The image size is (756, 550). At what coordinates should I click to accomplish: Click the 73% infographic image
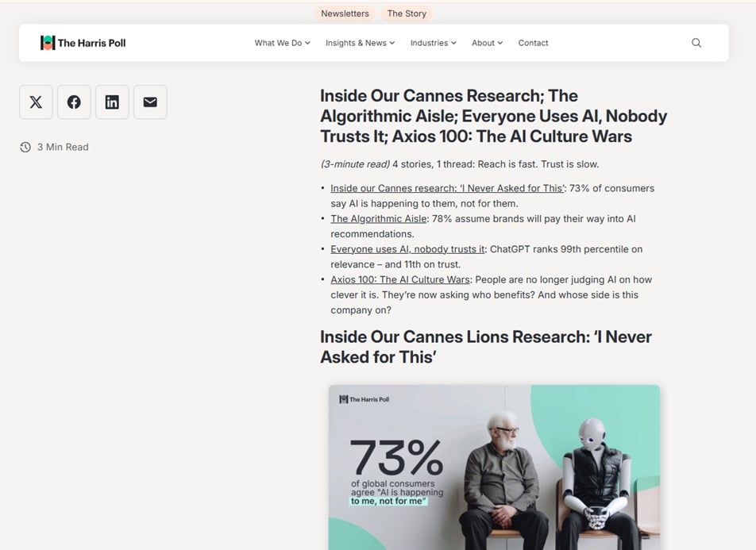(494, 467)
